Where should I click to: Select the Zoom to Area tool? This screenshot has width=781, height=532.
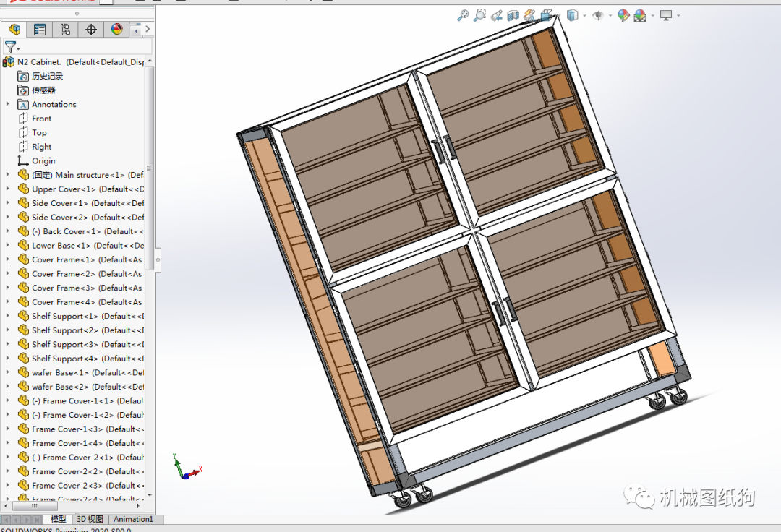pyautogui.click(x=479, y=15)
